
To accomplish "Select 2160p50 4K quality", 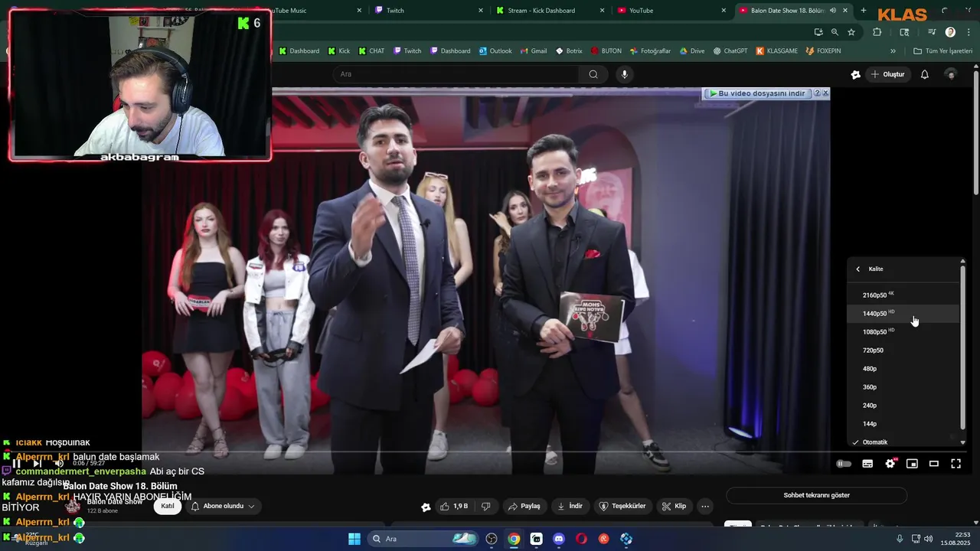I will (x=903, y=295).
